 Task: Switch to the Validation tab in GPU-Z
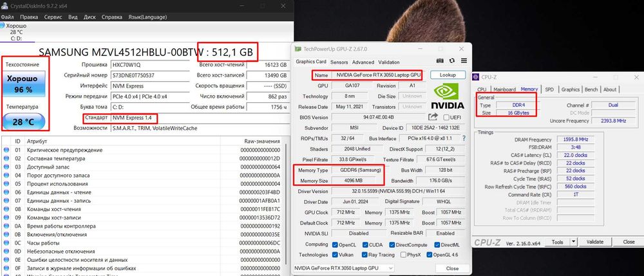[389, 62]
